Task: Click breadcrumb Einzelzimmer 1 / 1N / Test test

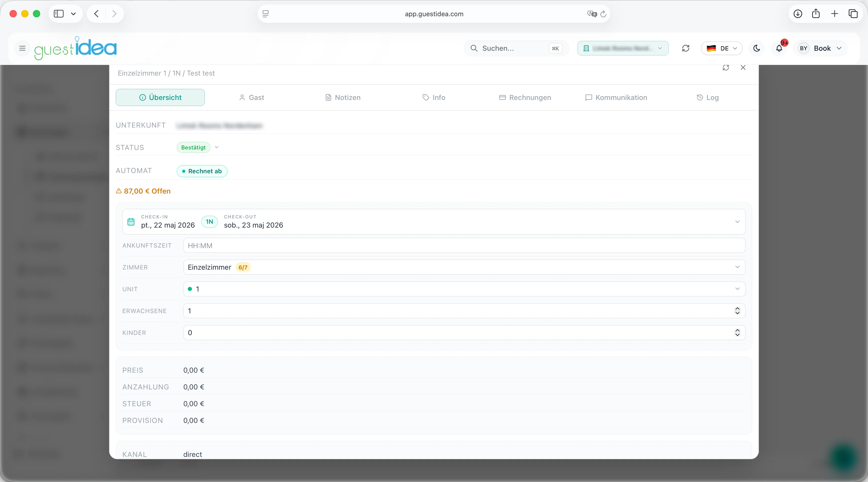Action: click(166, 73)
